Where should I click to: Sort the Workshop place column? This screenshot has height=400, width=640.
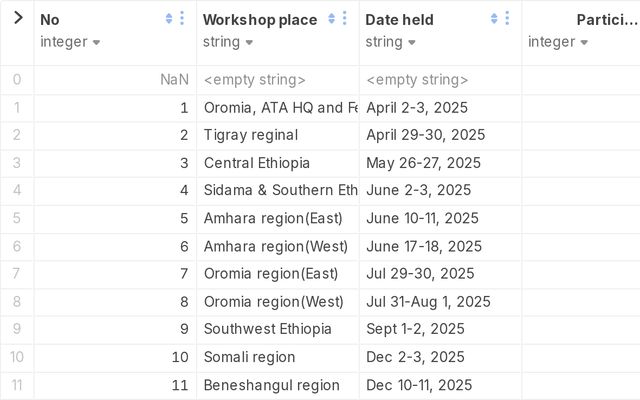click(x=331, y=18)
